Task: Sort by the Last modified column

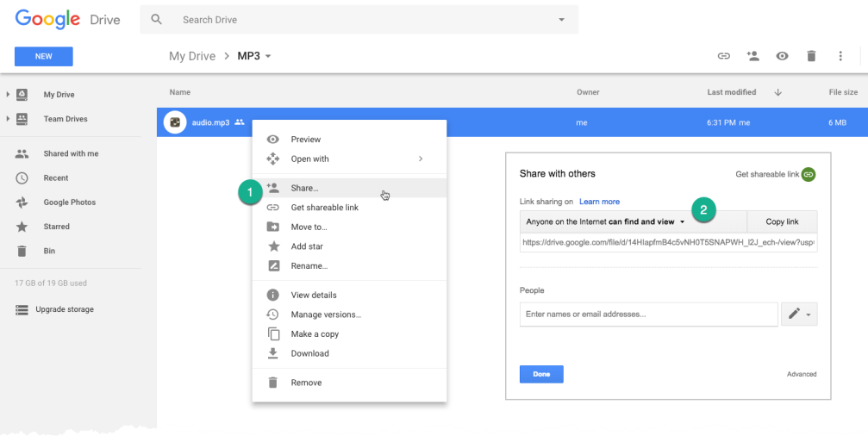Action: click(731, 92)
